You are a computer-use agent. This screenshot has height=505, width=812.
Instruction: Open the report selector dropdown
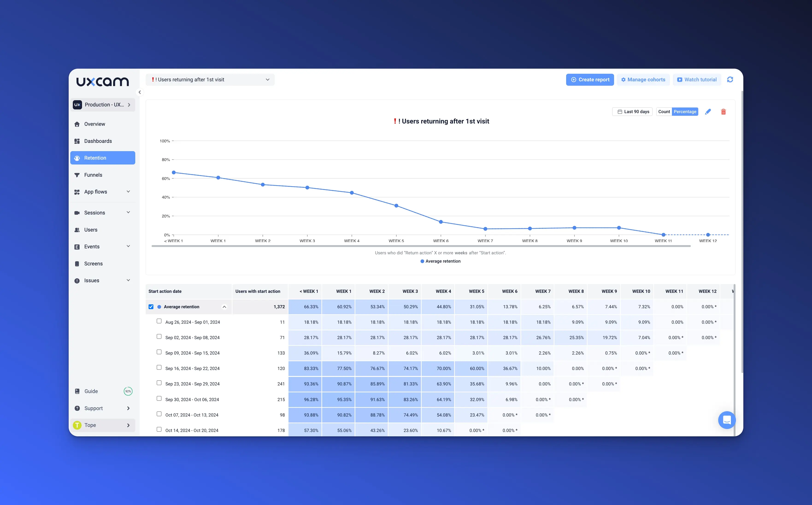tap(210, 79)
